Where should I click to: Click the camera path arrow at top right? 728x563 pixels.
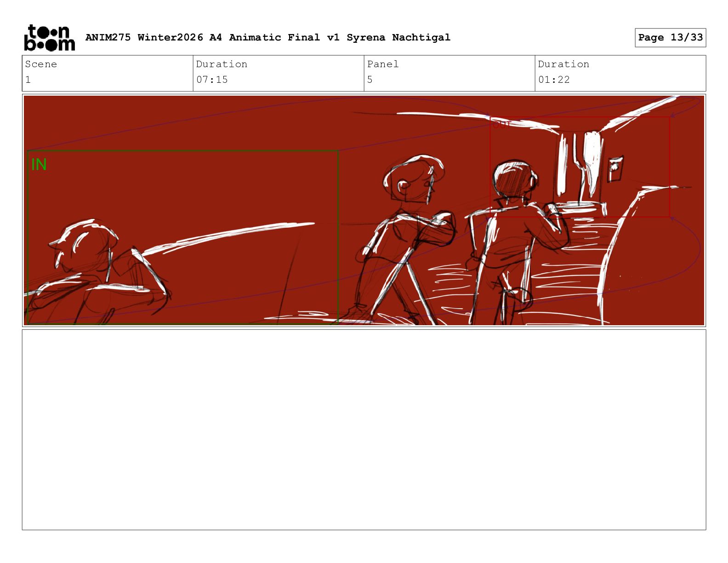point(673,115)
